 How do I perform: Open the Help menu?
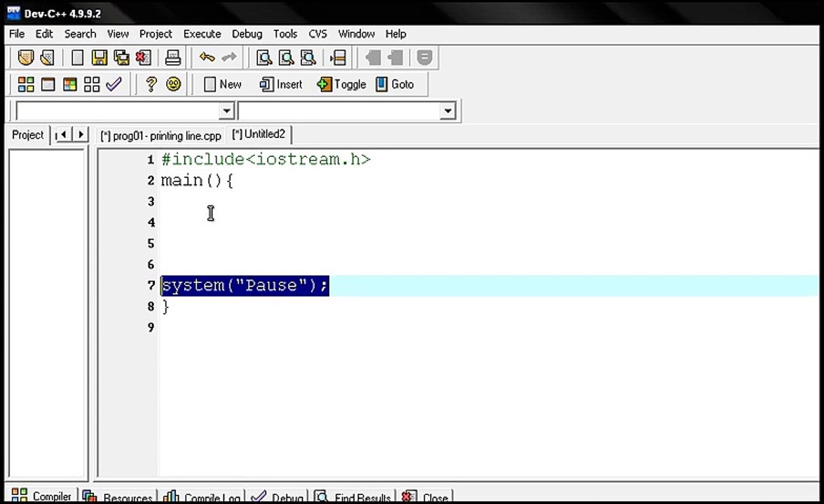click(x=396, y=34)
